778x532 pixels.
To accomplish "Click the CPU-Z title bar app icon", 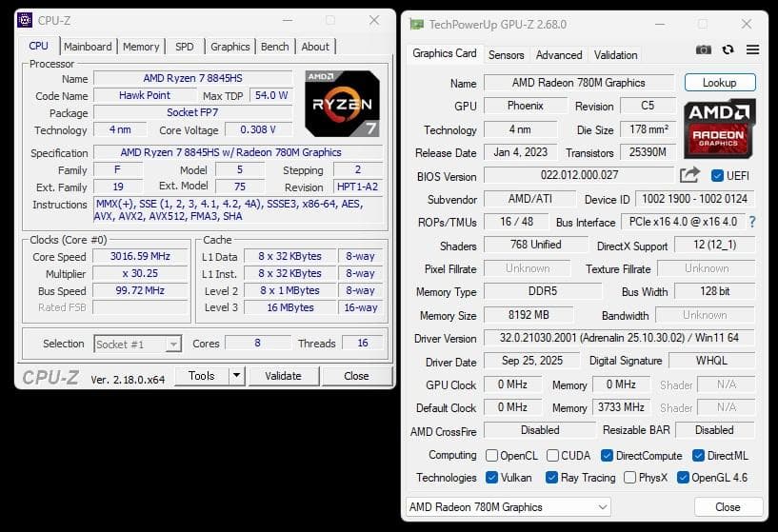I will [25, 20].
